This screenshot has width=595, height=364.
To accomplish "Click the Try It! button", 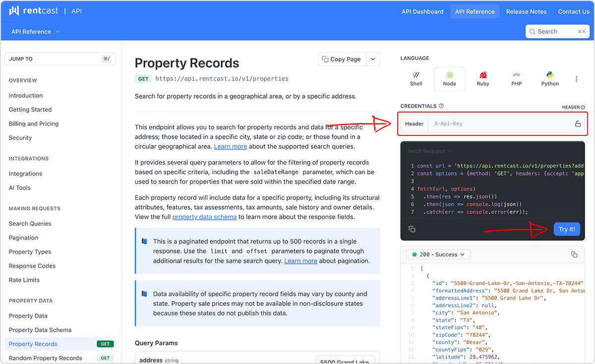I will [567, 229].
